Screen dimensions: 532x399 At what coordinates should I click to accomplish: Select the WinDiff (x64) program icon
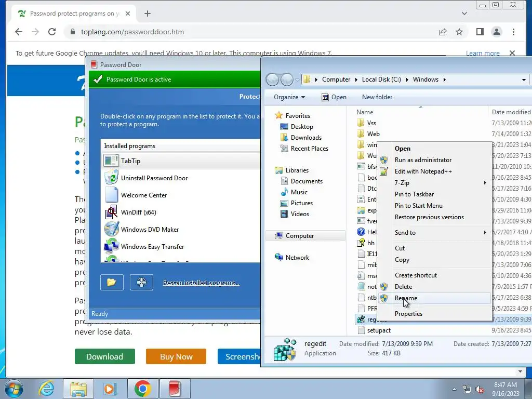click(x=111, y=212)
